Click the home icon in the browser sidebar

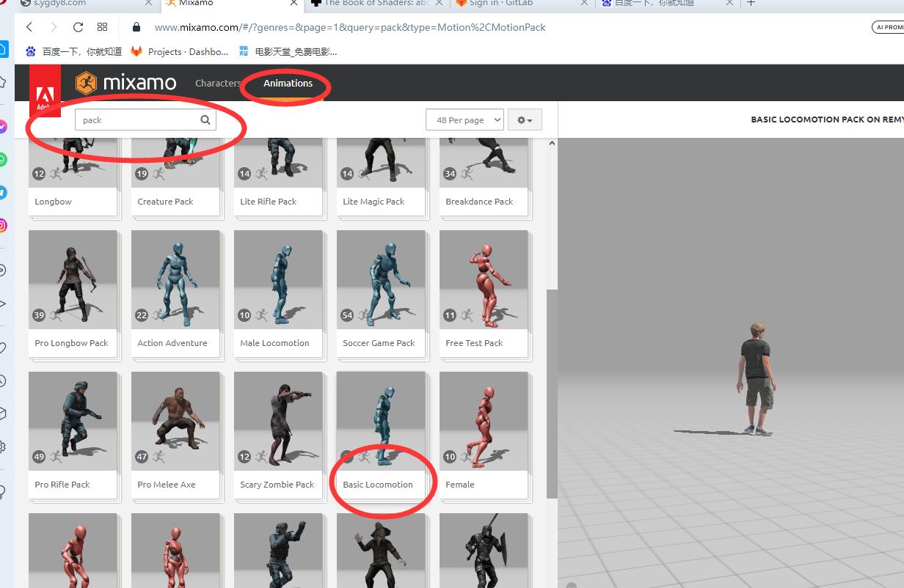(3, 49)
